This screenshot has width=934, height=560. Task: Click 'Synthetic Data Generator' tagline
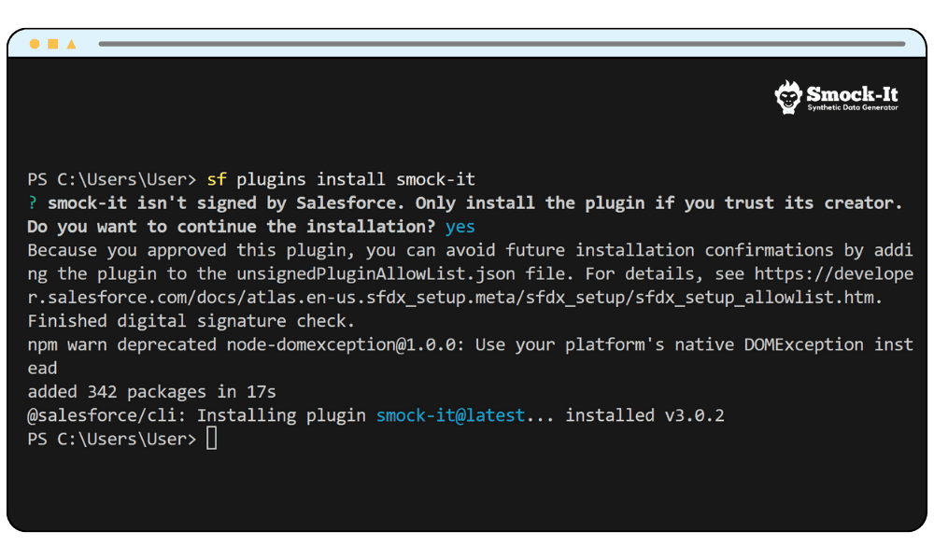click(x=853, y=107)
